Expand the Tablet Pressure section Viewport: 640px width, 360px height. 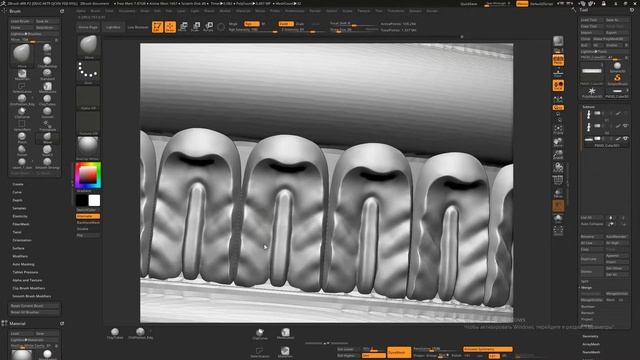25,272
